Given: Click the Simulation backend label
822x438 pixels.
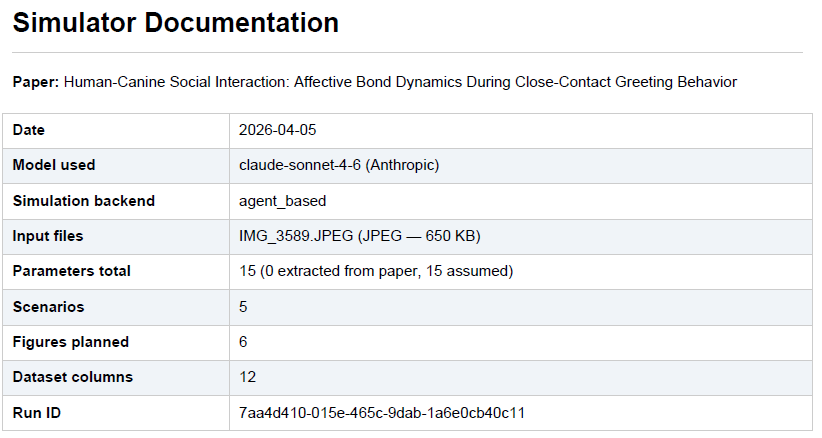Looking at the screenshot, I should (84, 201).
